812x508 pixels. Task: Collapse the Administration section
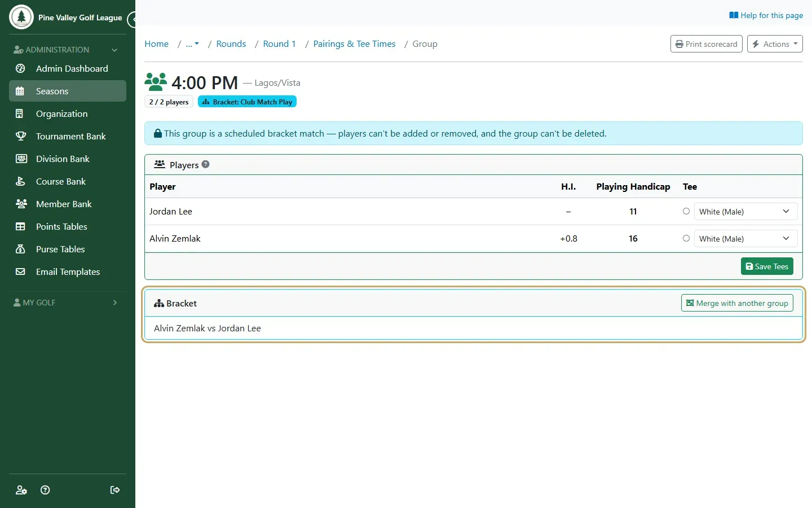point(114,50)
